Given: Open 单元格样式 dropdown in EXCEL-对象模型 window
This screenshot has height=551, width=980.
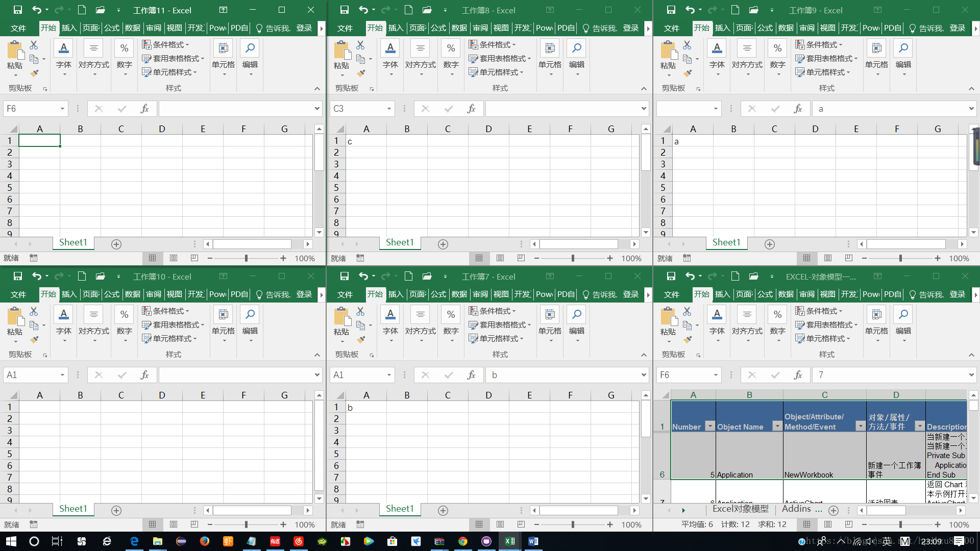Looking at the screenshot, I should tap(822, 339).
